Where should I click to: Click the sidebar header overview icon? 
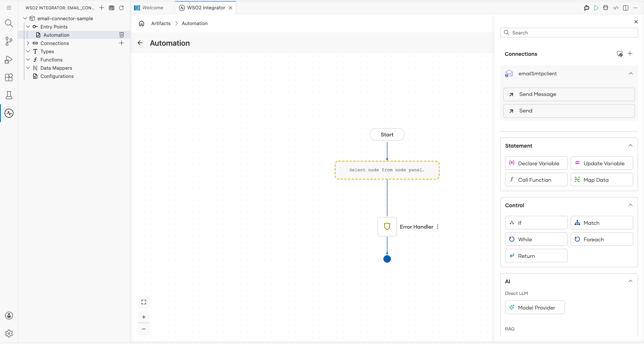click(112, 7)
